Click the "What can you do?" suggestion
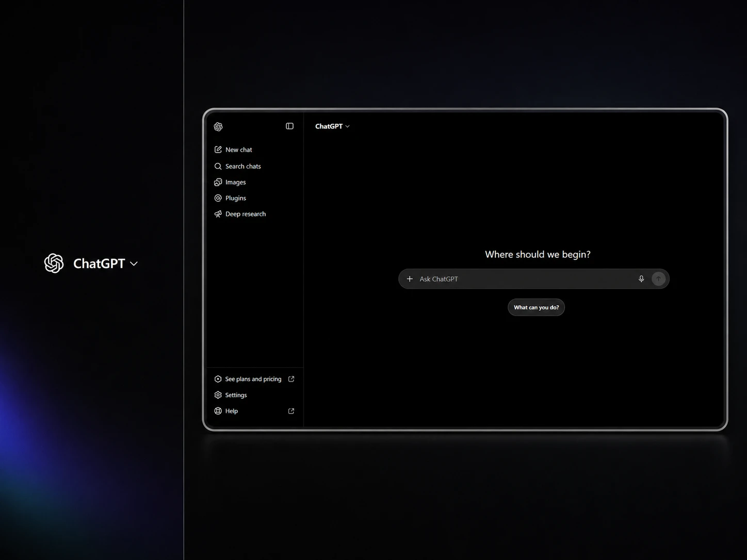This screenshot has width=747, height=560. [x=537, y=307]
